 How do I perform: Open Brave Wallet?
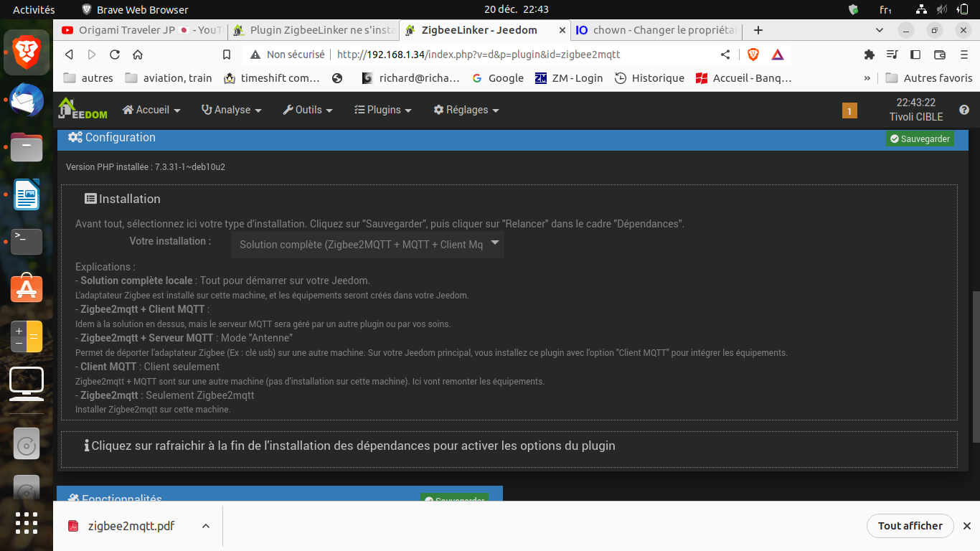[940, 55]
